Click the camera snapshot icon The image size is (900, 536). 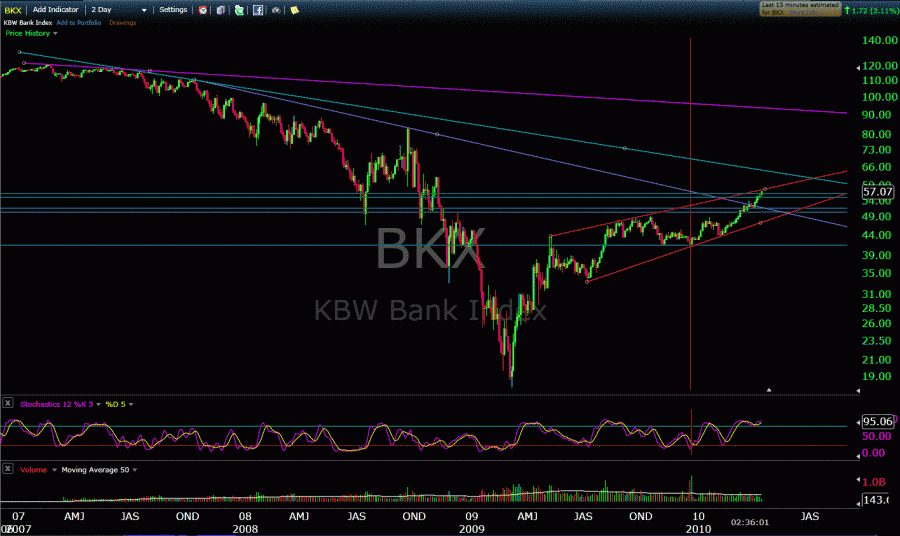[x=276, y=10]
